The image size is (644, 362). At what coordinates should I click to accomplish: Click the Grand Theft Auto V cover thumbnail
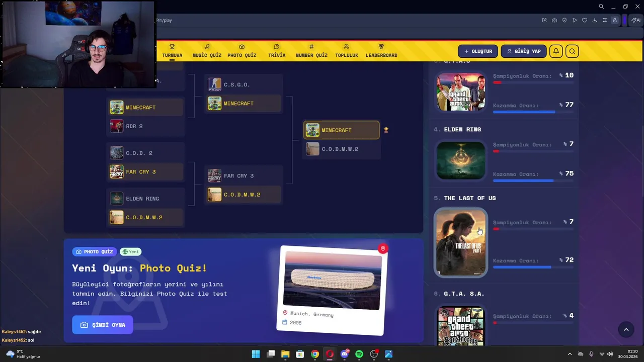(x=461, y=92)
